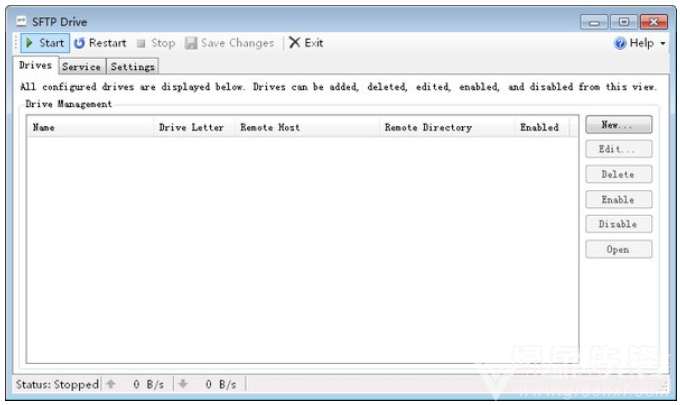
Task: Click the blue Help question mark icon
Action: point(620,43)
